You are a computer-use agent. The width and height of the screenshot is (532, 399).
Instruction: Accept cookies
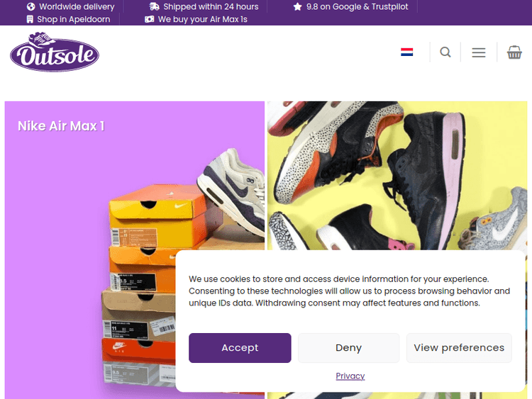click(x=240, y=348)
